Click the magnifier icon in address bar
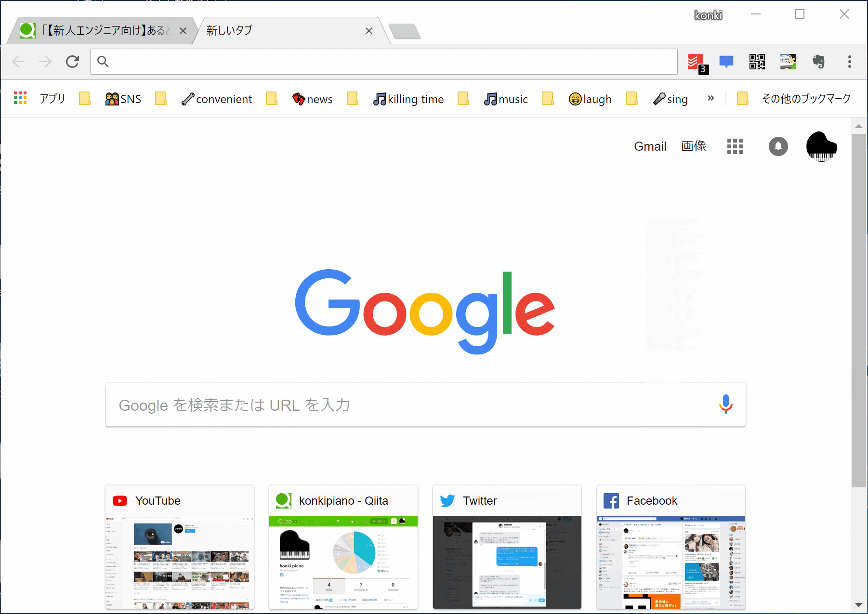Viewport: 868px width, 614px height. (103, 62)
